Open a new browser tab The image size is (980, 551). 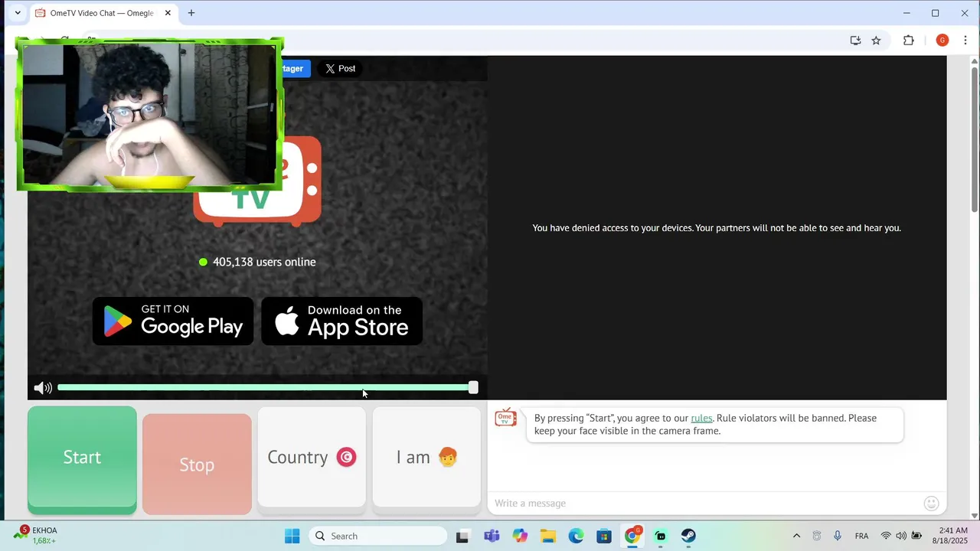point(191,13)
